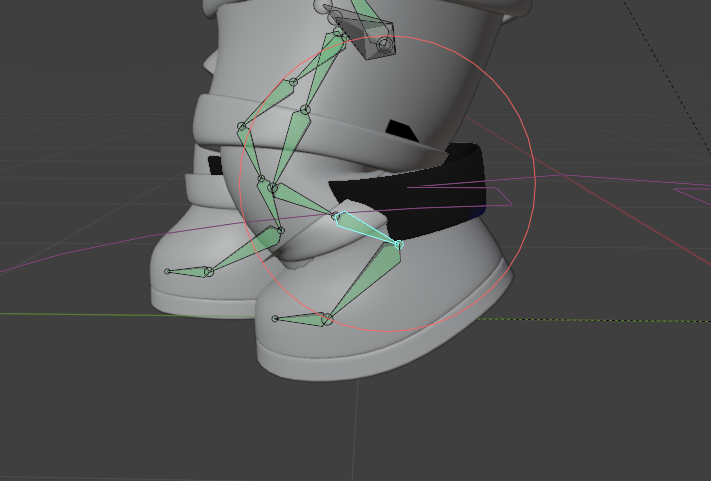Select the bone feeding into the cyan bone
The image size is (711, 481).
pyautogui.click(x=304, y=199)
